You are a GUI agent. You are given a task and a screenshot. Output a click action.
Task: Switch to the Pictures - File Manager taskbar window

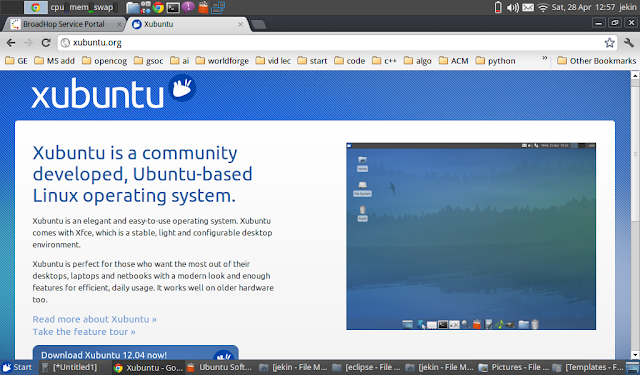pos(513,367)
